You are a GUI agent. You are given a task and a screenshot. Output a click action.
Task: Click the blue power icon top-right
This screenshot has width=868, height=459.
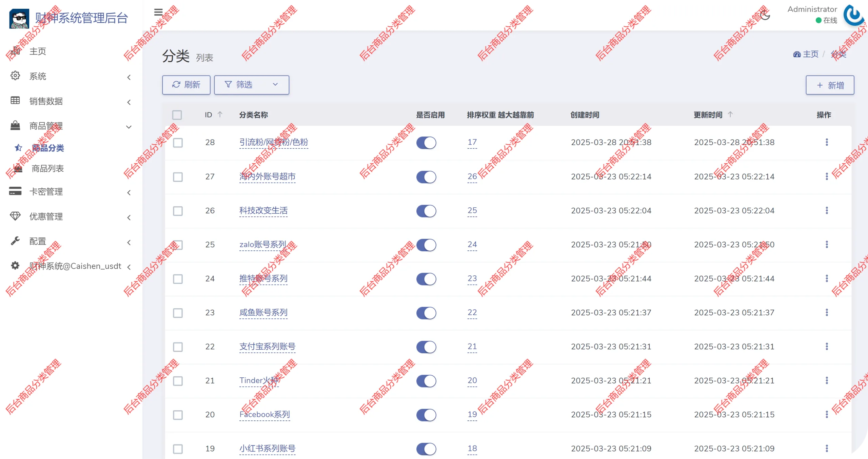[854, 15]
